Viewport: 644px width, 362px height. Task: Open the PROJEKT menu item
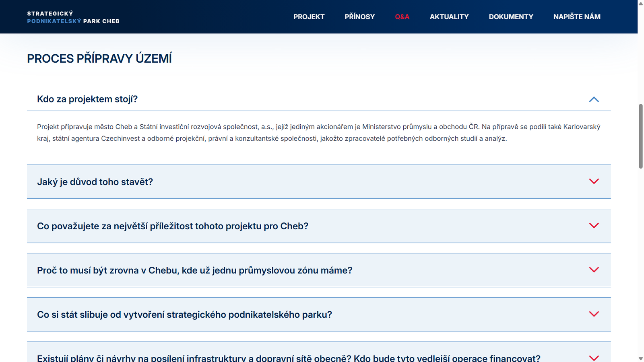click(309, 17)
